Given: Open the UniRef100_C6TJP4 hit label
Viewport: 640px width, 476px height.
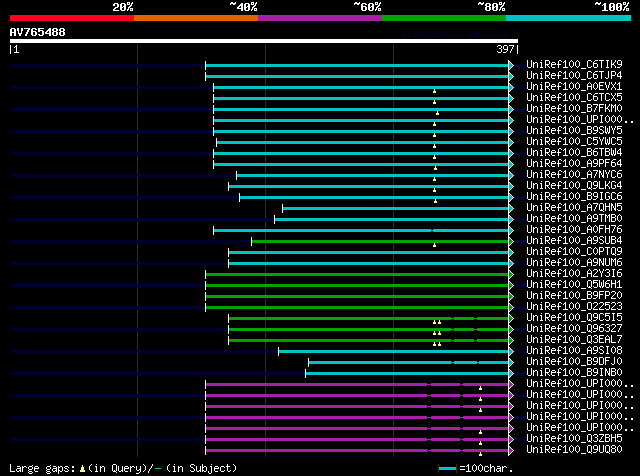Looking at the screenshot, I should 574,75.
